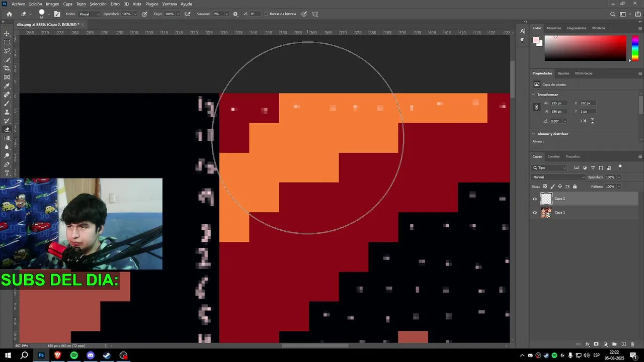
Task: Add a layer mask icon
Action: (596, 344)
